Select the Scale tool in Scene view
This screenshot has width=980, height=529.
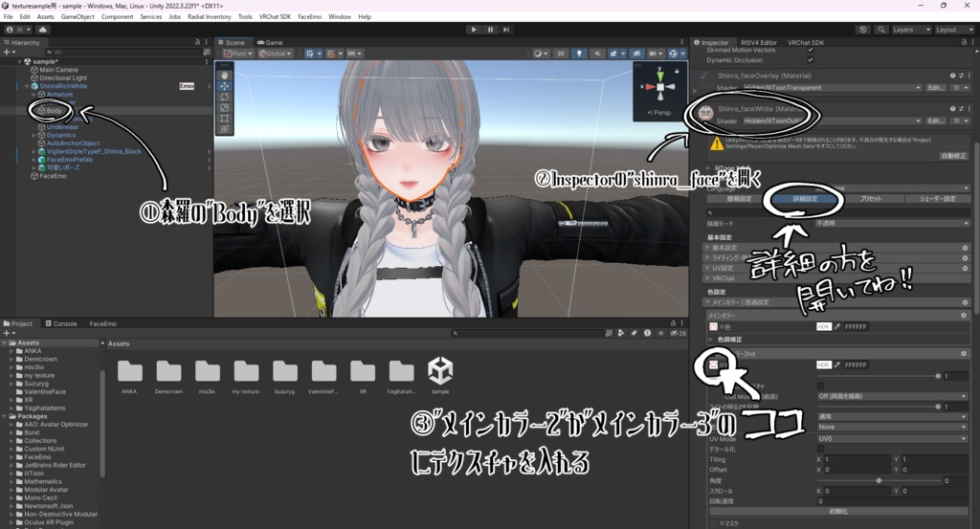click(224, 107)
